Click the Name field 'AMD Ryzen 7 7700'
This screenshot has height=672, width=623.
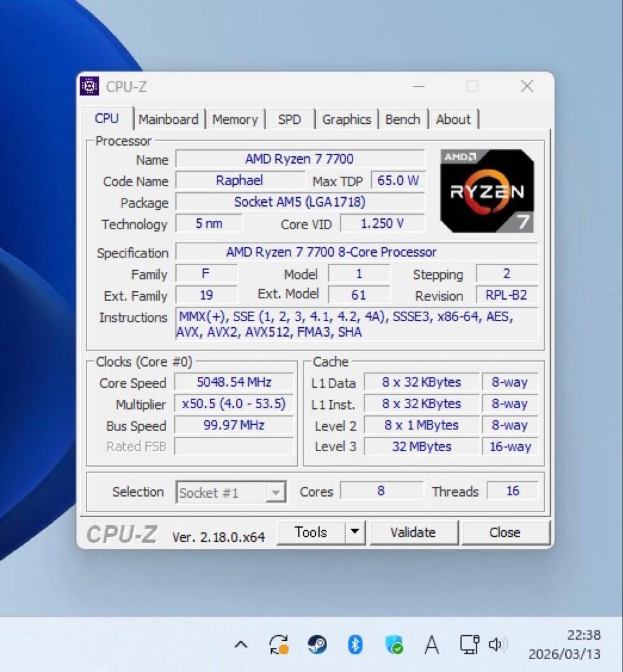[x=300, y=159]
